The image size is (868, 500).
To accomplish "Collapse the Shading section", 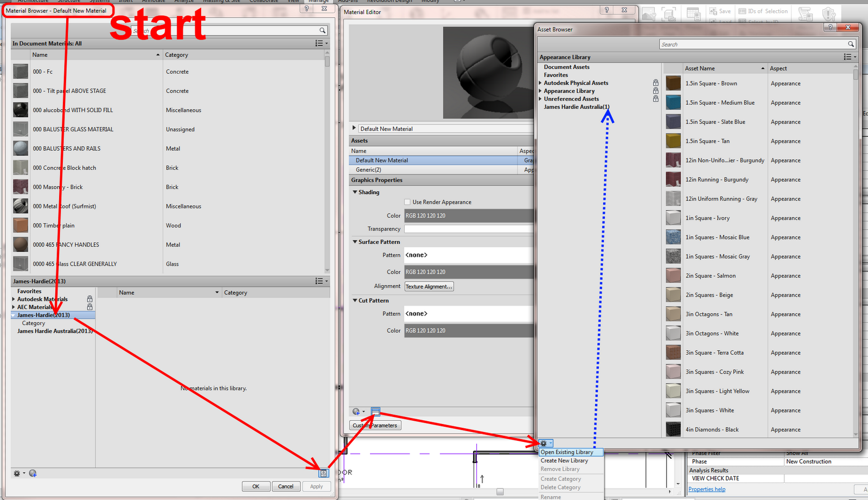I will coord(355,192).
